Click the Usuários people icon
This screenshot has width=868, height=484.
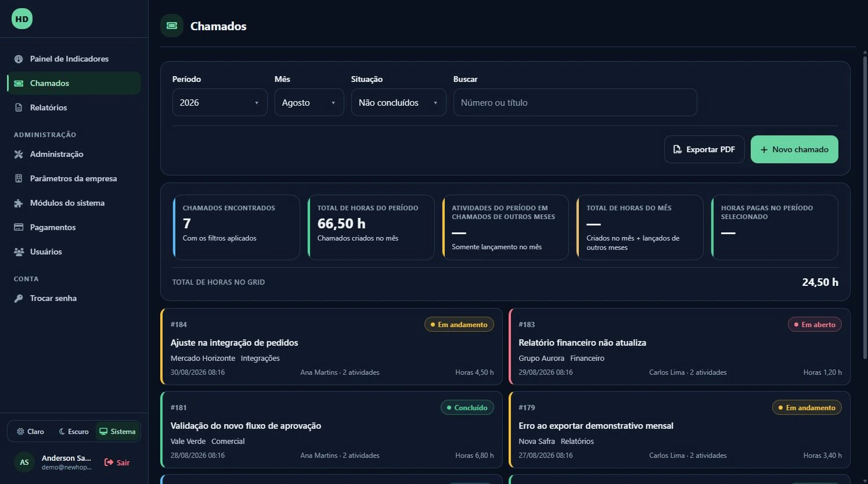19,252
